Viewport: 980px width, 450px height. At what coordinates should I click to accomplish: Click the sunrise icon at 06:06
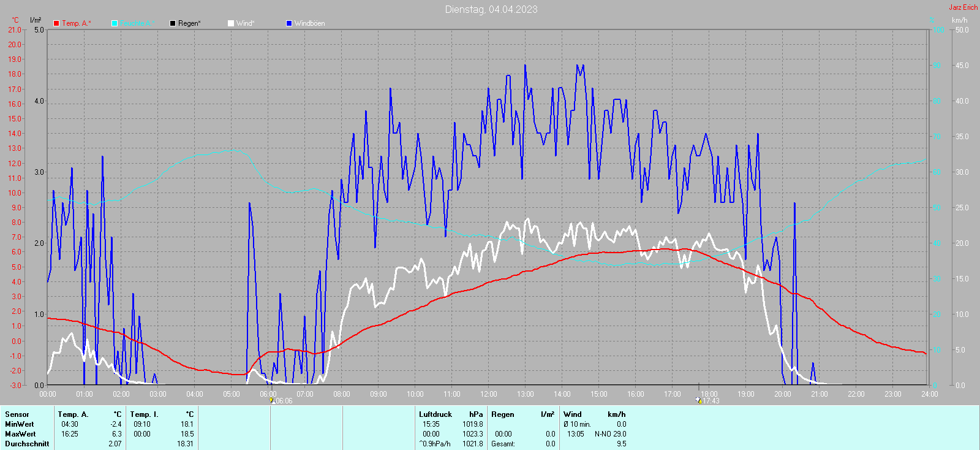271,400
